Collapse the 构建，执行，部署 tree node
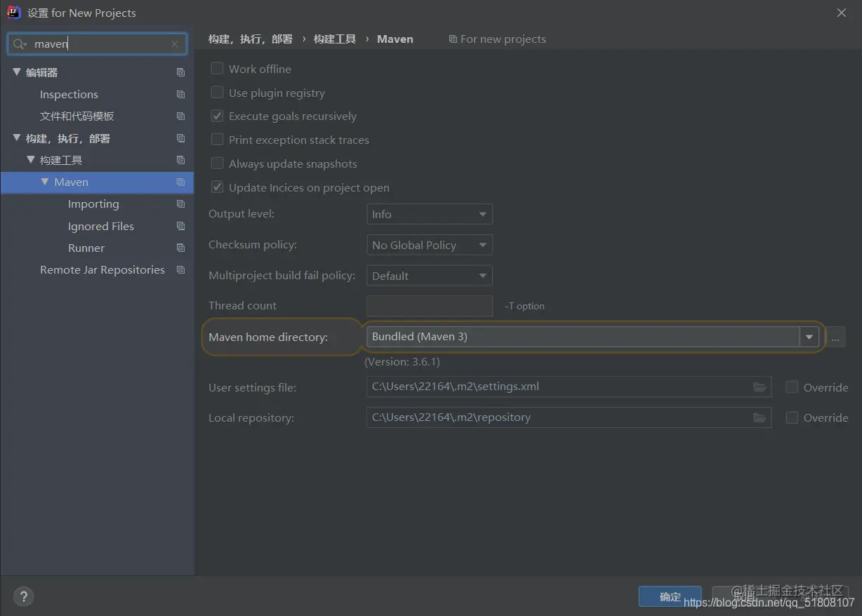This screenshot has width=862, height=616. coord(17,138)
